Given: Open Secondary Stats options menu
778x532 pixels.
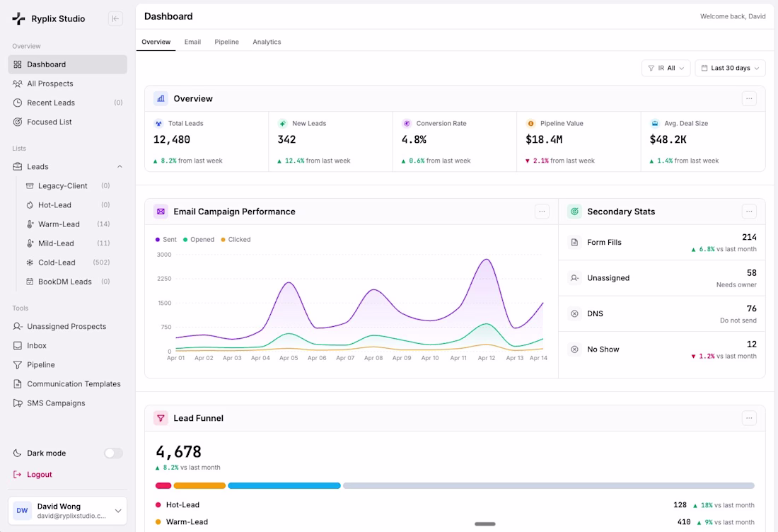Looking at the screenshot, I should 749,212.
